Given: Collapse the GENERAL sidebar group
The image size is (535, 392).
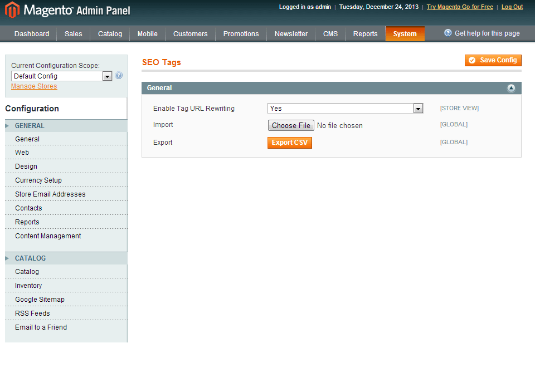Looking at the screenshot, I should pyautogui.click(x=30, y=126).
